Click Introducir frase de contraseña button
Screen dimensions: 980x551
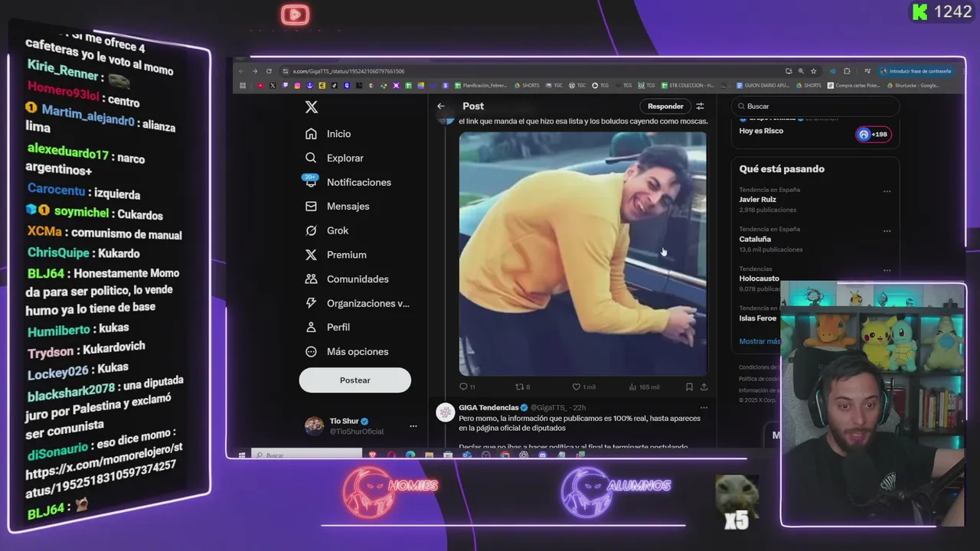(x=916, y=71)
